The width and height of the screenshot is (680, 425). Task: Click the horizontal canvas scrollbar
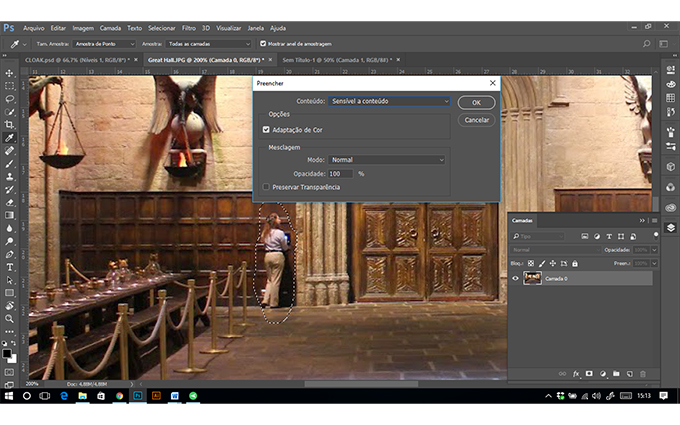click(x=361, y=384)
